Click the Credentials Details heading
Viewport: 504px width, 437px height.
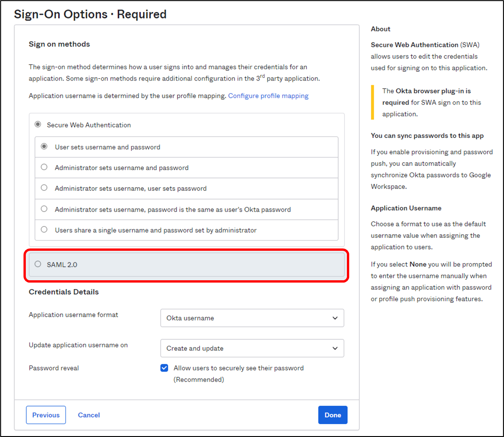[64, 292]
